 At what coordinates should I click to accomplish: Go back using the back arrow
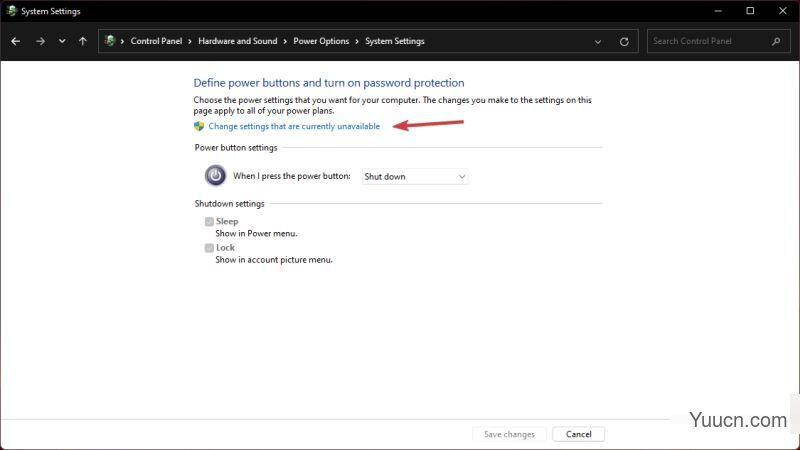15,41
